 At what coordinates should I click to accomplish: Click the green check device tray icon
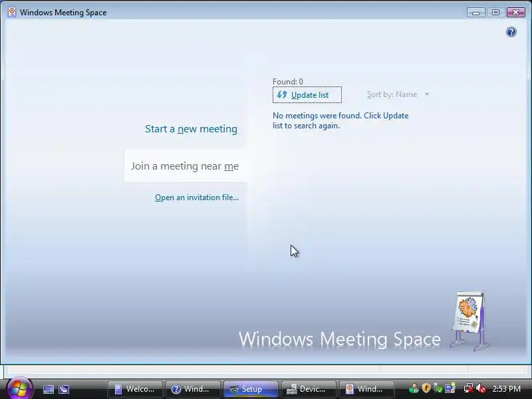coord(438,388)
